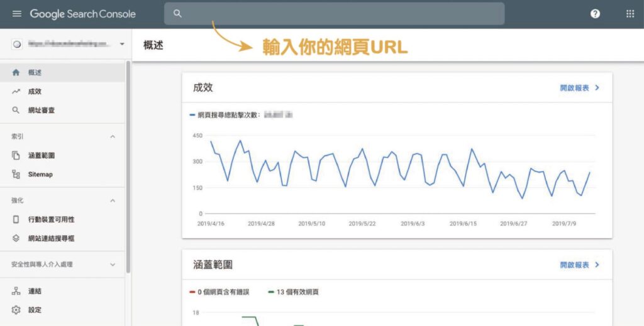
Task: Click the 成效 trend line icon
Action: coord(16,92)
